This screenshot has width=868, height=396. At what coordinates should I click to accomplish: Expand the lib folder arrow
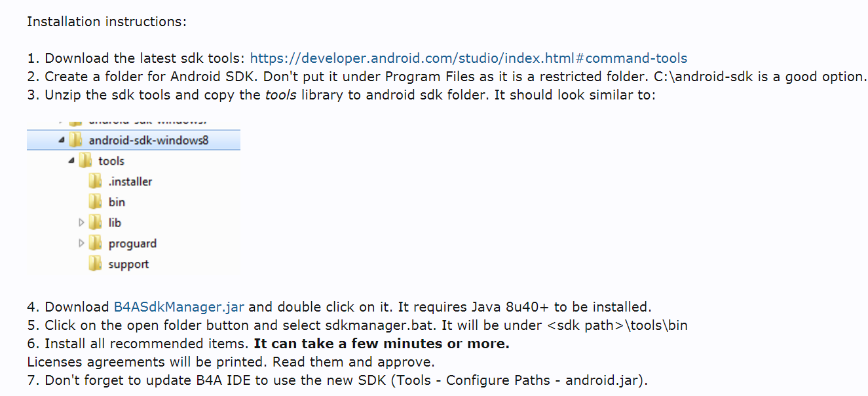coord(81,223)
